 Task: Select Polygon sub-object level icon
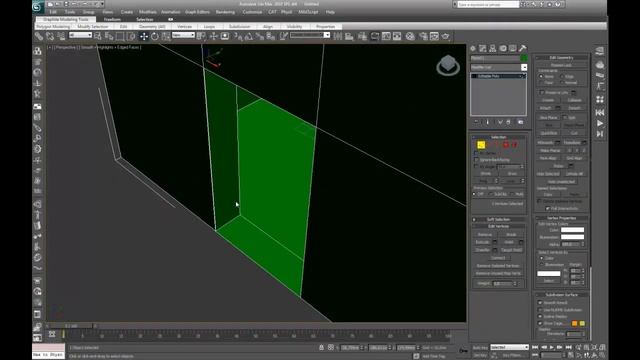point(506,144)
